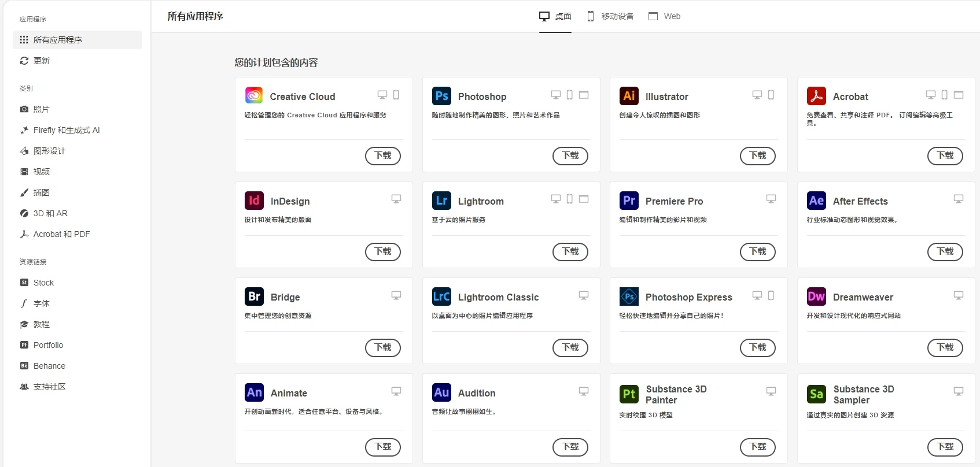Click the Lightroom Classic LrC icon
Image resolution: width=980 pixels, height=467 pixels.
(x=441, y=296)
